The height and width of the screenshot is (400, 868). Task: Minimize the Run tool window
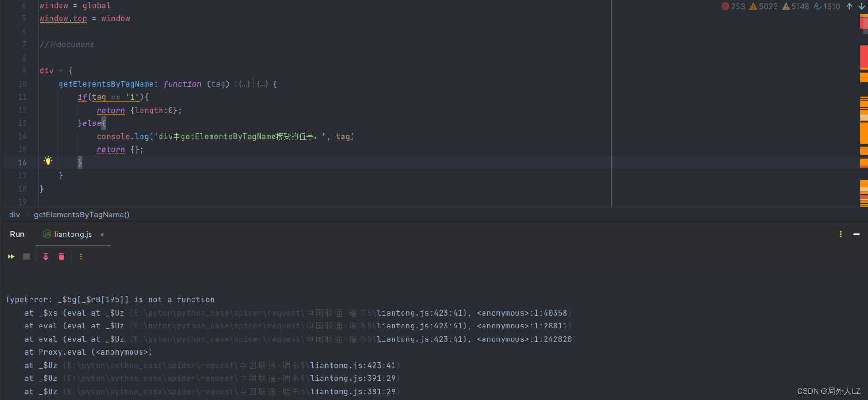point(857,234)
